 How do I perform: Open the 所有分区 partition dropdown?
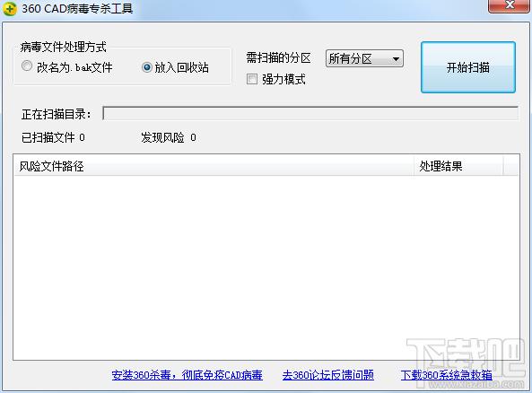[x=364, y=58]
